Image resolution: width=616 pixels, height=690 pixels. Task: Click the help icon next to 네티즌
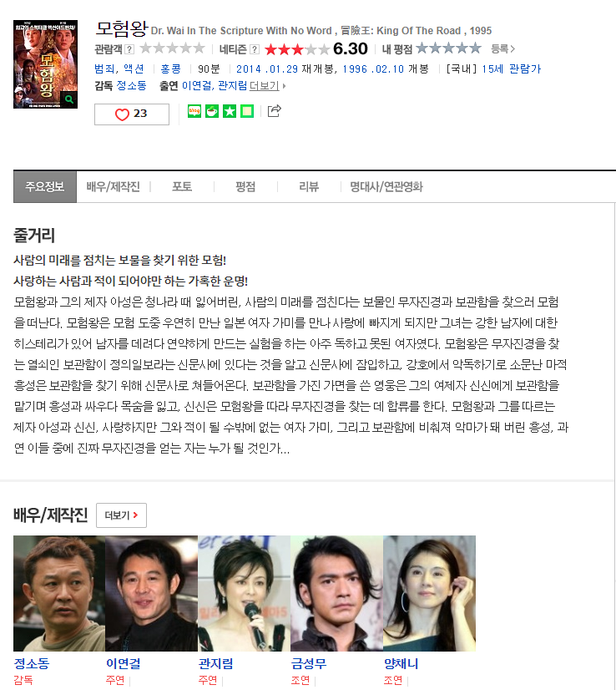255,49
